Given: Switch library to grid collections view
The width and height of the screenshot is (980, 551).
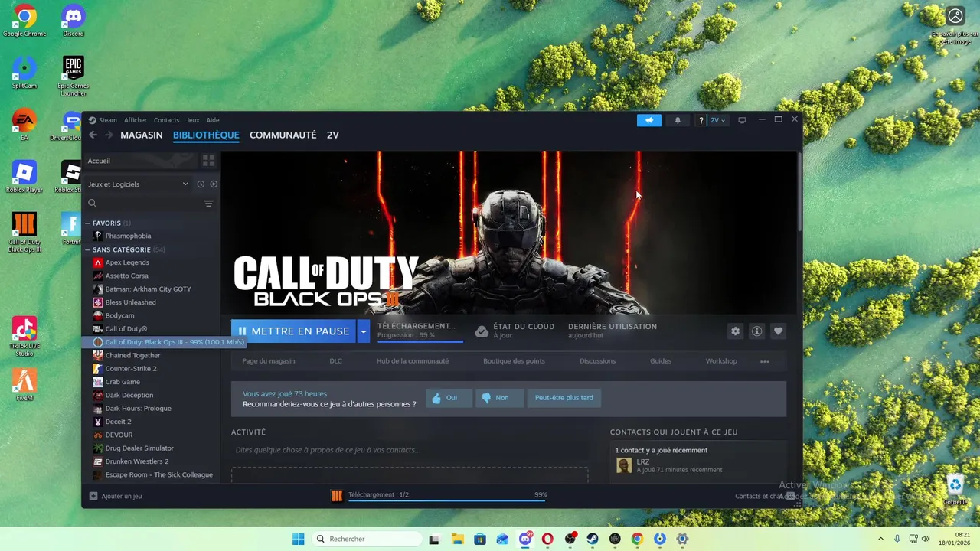Looking at the screenshot, I should click(x=208, y=161).
